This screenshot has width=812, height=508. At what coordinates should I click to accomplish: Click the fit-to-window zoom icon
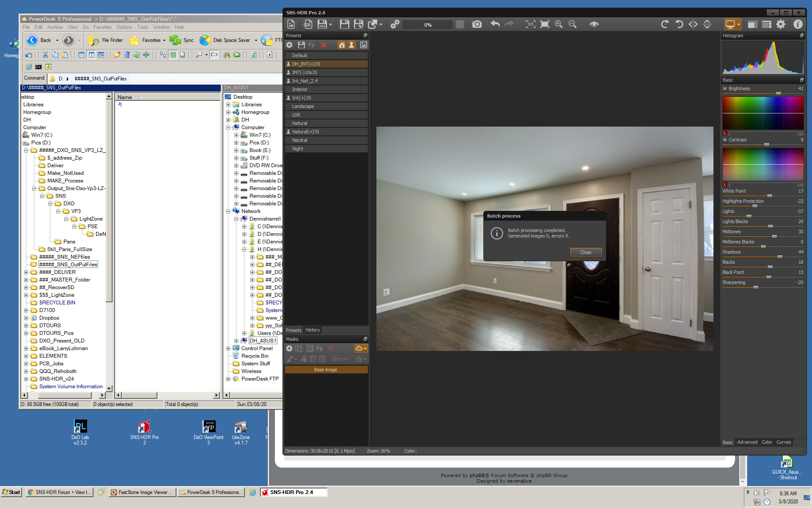click(x=545, y=25)
